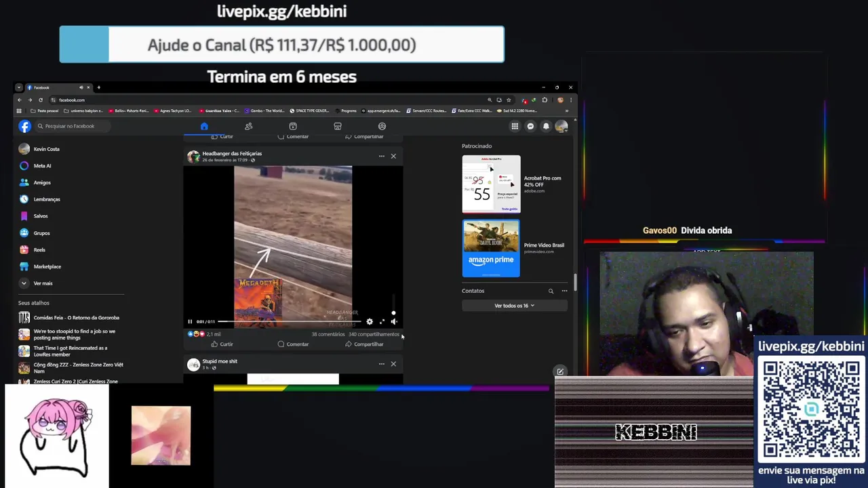
Task: Open Contatos options three-dot icon
Action: (564, 291)
